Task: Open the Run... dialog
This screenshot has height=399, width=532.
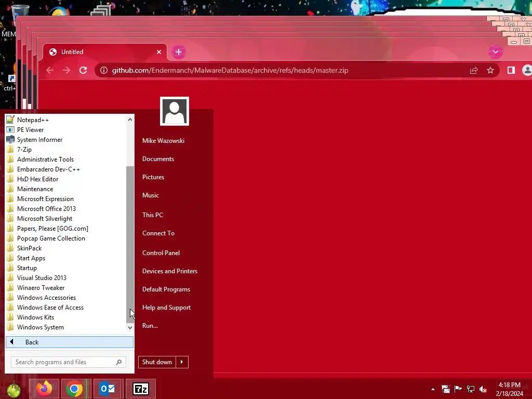Action: (150, 326)
